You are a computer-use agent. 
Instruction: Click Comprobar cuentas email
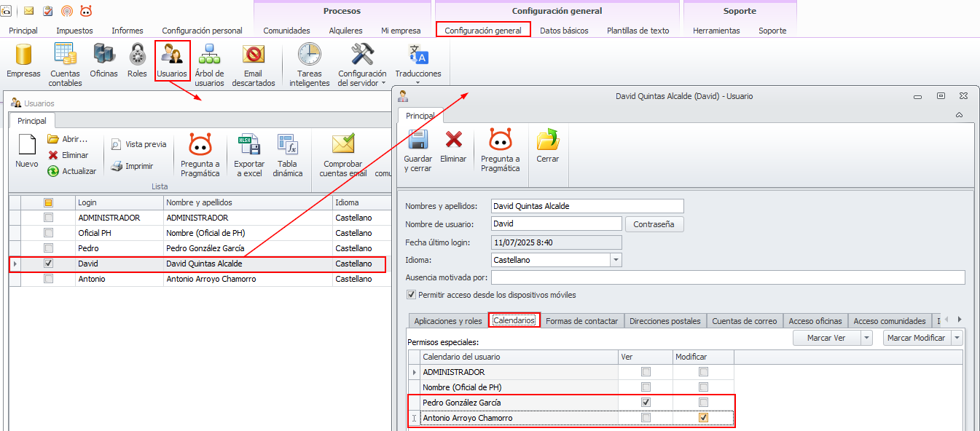[343, 155]
